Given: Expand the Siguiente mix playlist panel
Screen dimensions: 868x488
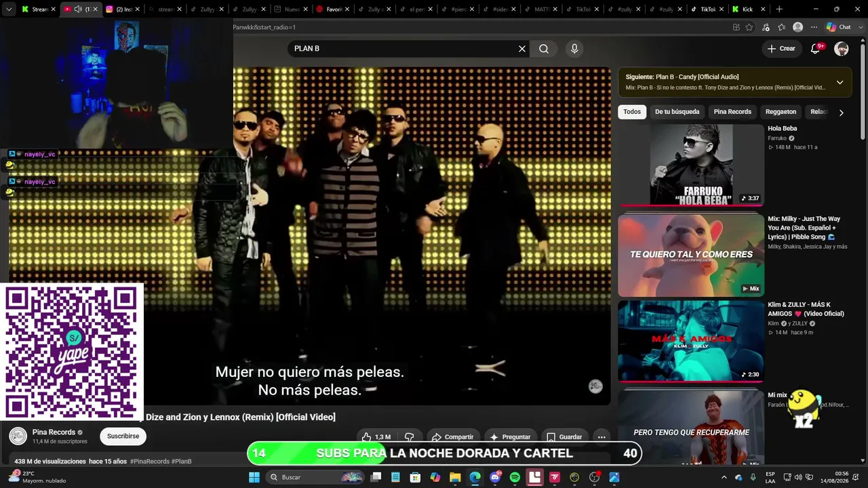Looking at the screenshot, I should 840,82.
